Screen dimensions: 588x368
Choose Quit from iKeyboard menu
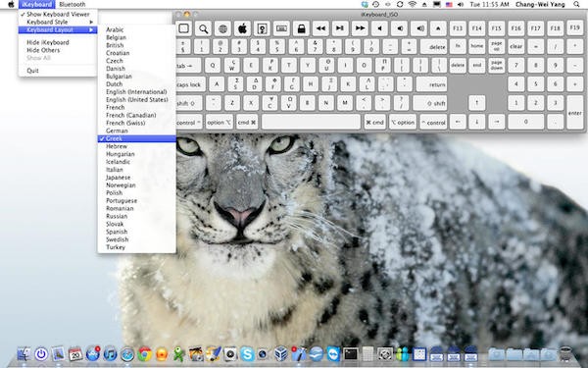58,71
